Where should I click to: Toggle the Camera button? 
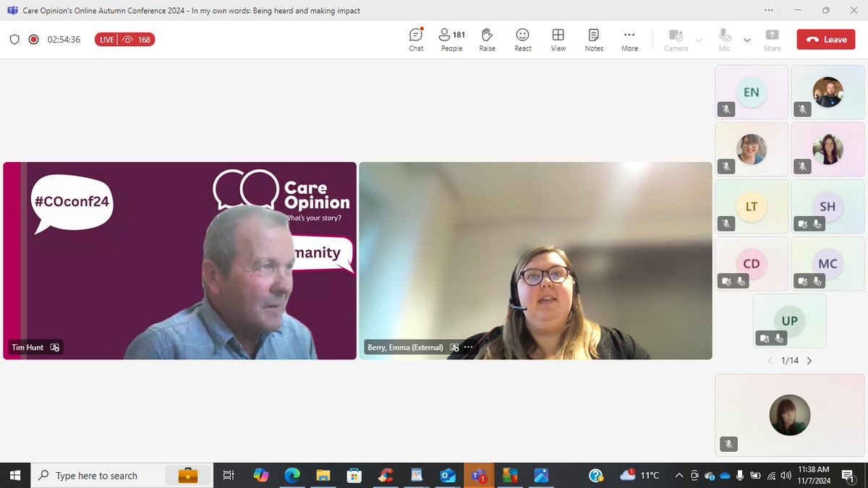pyautogui.click(x=676, y=40)
